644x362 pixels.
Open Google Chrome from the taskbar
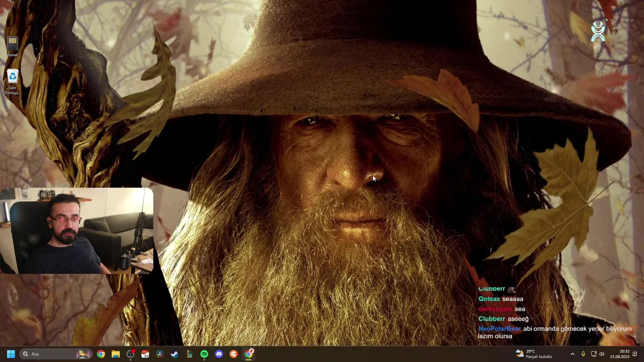click(x=101, y=354)
